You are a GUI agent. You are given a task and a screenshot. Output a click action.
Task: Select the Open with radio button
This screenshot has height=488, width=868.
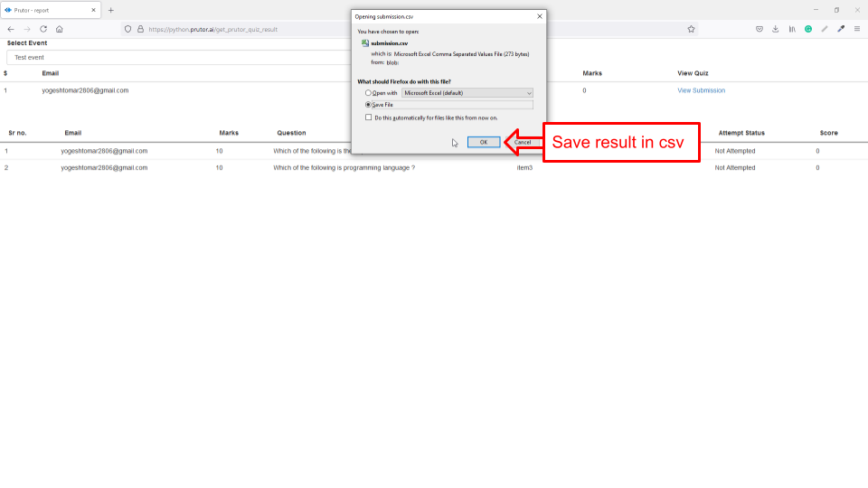pyautogui.click(x=368, y=93)
